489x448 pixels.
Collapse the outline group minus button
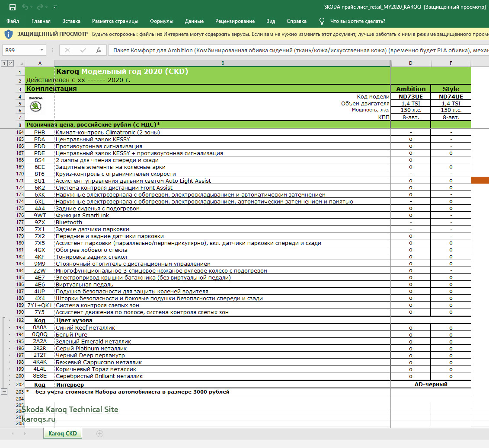tap(4, 392)
